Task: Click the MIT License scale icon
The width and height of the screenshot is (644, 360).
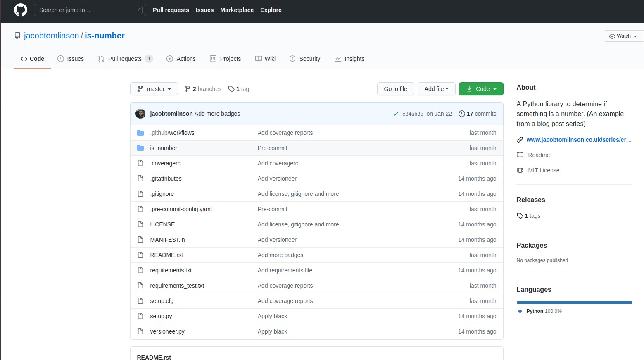Action: pos(520,170)
